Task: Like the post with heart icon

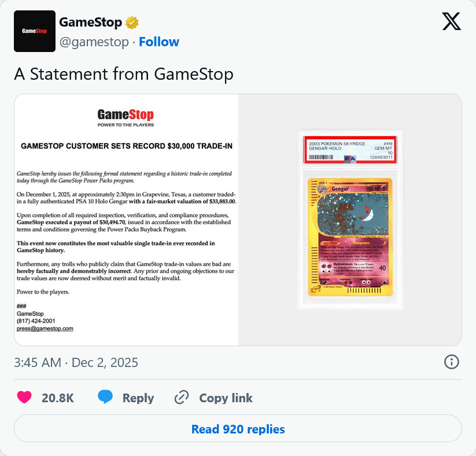Action: point(24,398)
